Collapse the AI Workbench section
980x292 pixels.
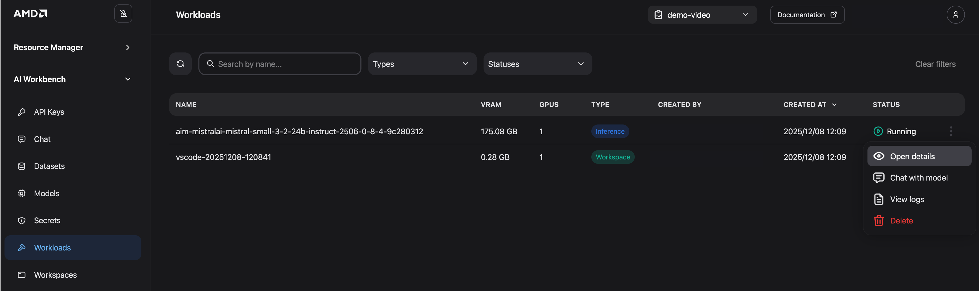pos(72,79)
